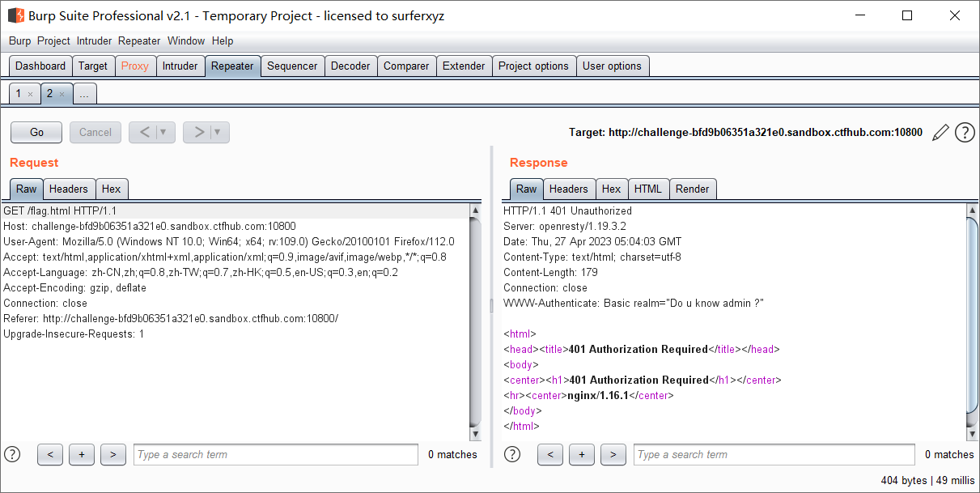Click the request pane scroll up arrow
Screen dimensions: 980x493
tap(476, 210)
